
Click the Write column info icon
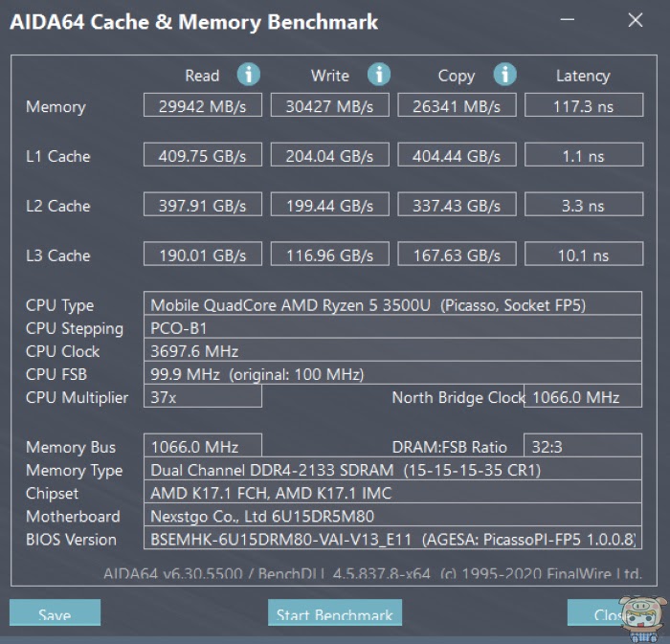pos(379,75)
